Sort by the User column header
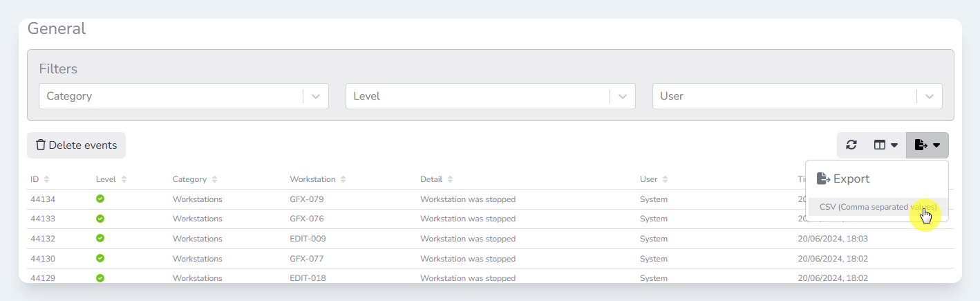This screenshot has width=980, height=301. [x=654, y=179]
